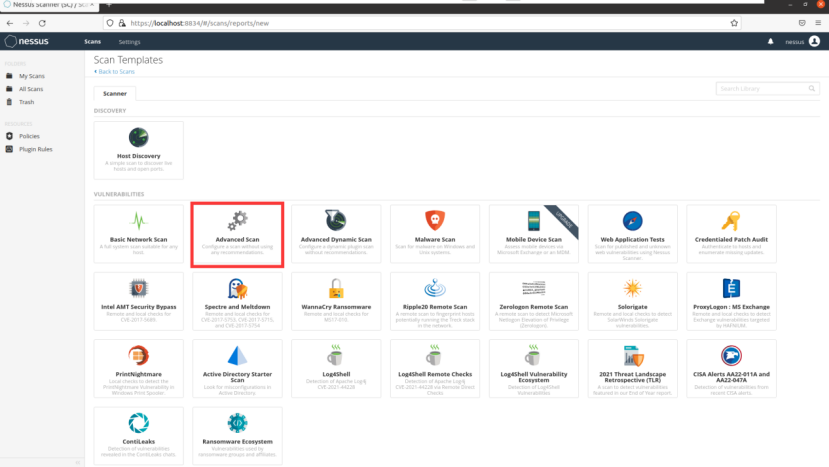
Task: Open the browser hamburger menu
Action: pyautogui.click(x=818, y=23)
